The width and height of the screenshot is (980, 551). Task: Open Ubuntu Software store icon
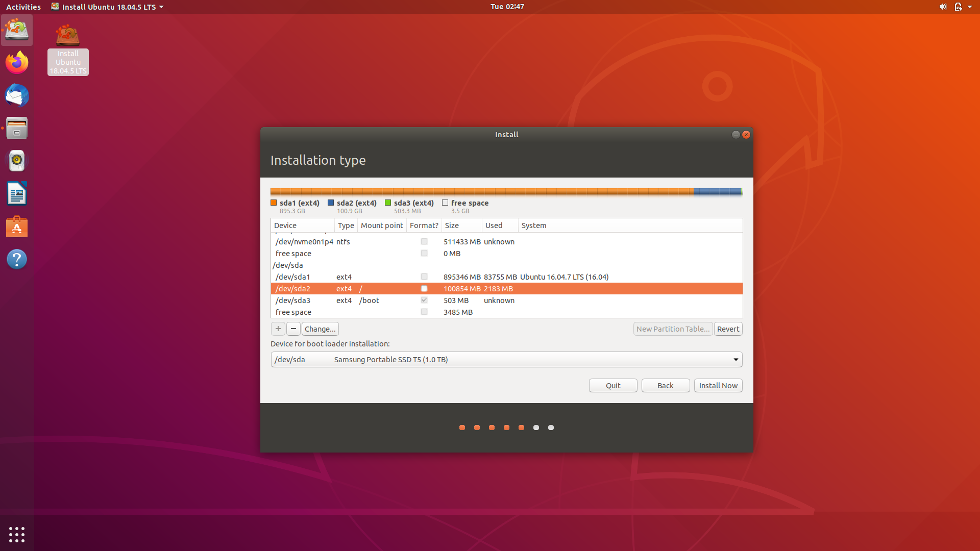click(x=17, y=227)
